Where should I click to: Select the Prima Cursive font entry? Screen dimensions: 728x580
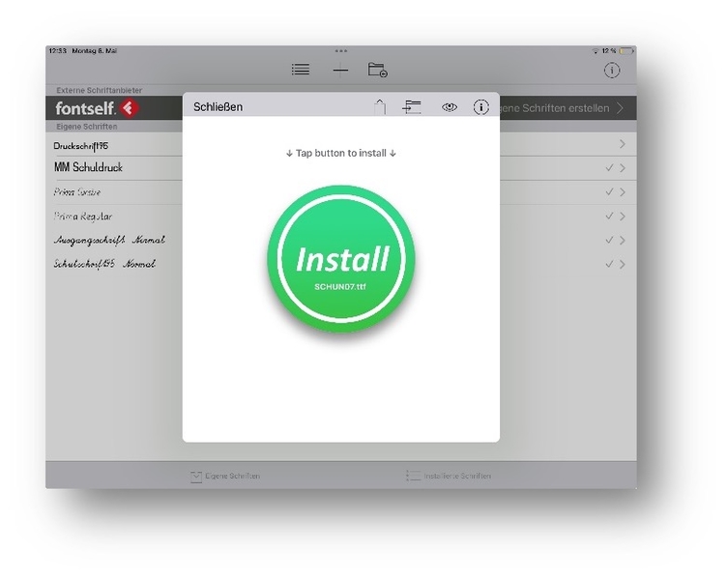tap(77, 192)
